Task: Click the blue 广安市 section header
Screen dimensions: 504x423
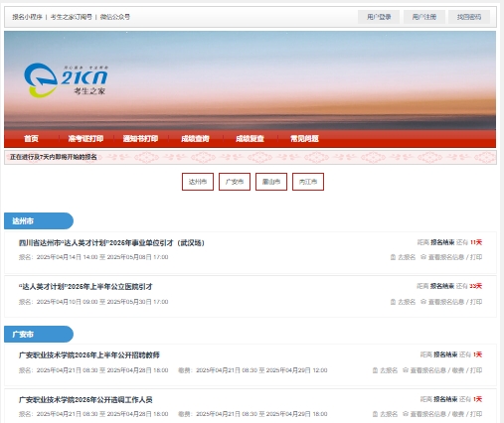Action: tap(39, 334)
